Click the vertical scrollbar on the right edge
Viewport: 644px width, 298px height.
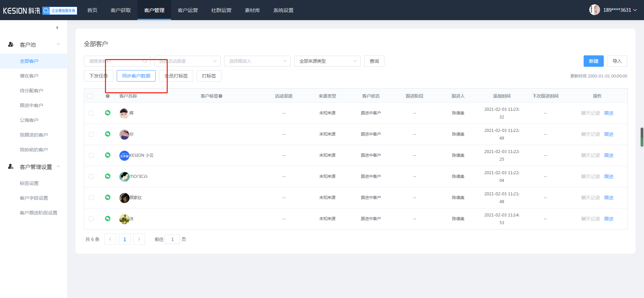pos(642,137)
